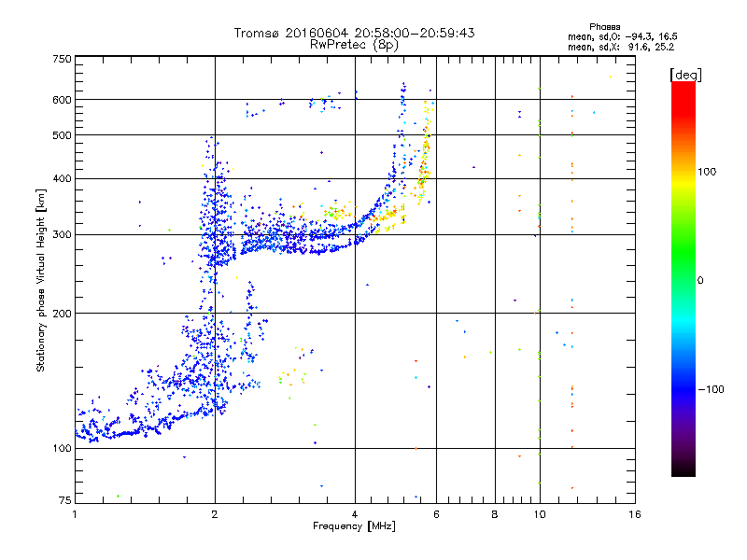Screen dimensions: 747x560
Task: Click the "[deg]" colorbar unit label
Action: click(685, 75)
